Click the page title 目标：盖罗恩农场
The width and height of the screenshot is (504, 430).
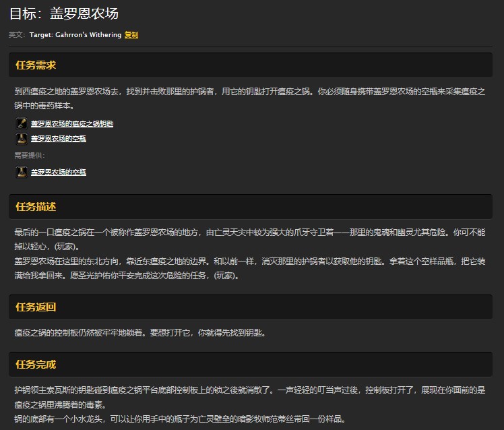coord(64,13)
